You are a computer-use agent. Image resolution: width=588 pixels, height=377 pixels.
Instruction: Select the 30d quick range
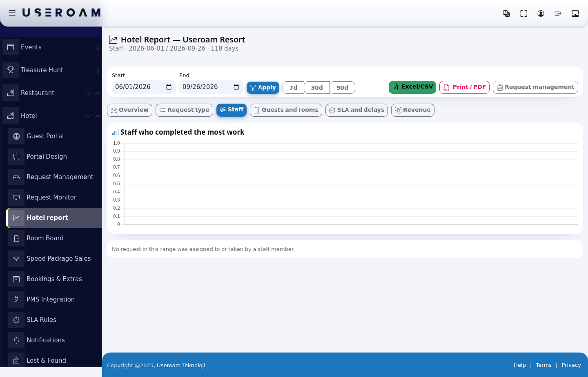point(317,88)
